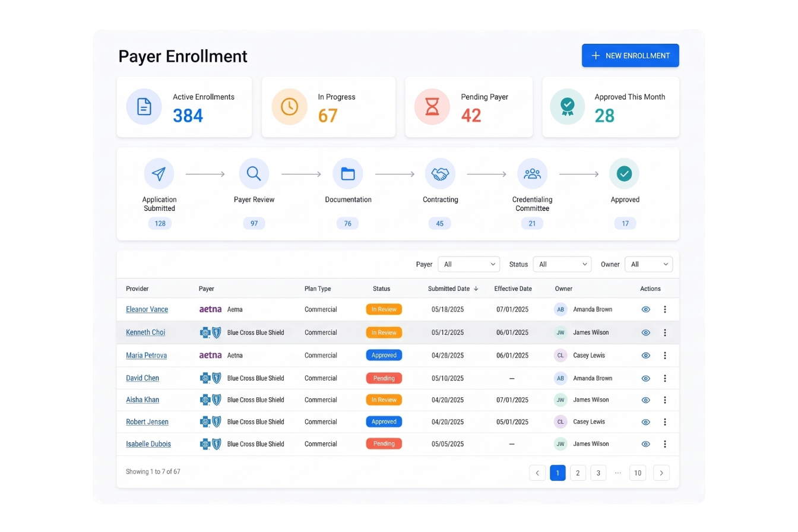Open more actions menu for David Chen
Image resolution: width=798 pixels, height=532 pixels.
point(665,378)
